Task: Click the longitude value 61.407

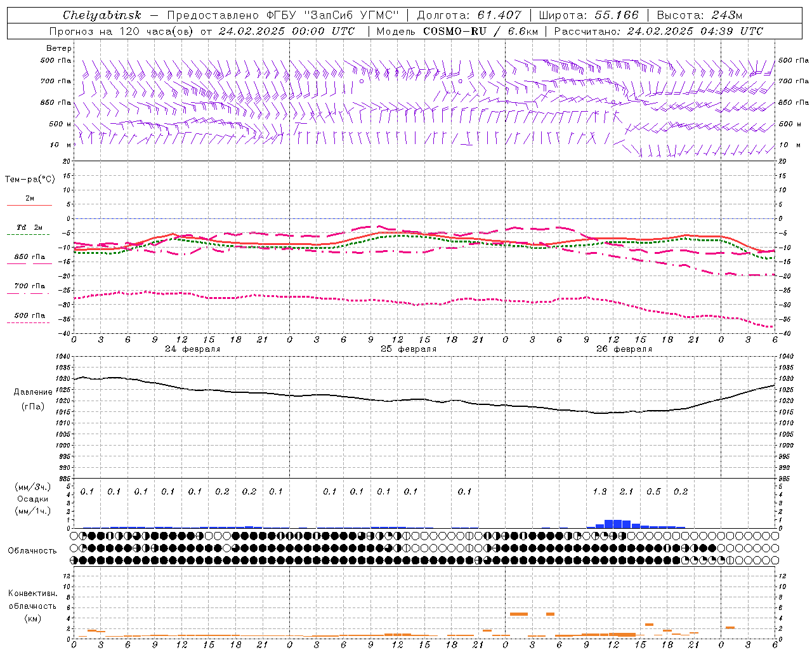Action: click(x=499, y=15)
